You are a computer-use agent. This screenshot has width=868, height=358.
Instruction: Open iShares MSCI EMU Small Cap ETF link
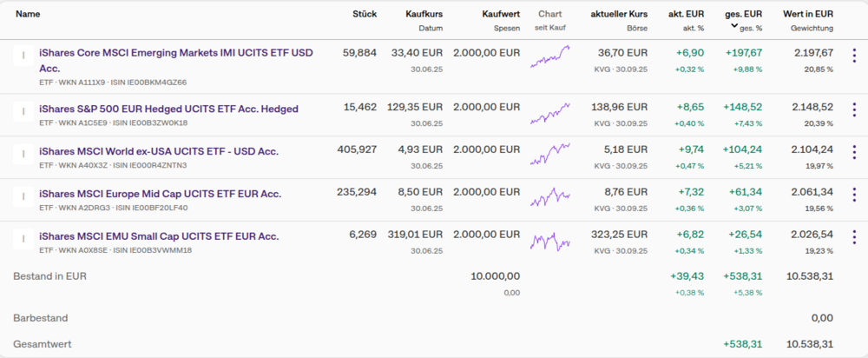pyautogui.click(x=159, y=236)
